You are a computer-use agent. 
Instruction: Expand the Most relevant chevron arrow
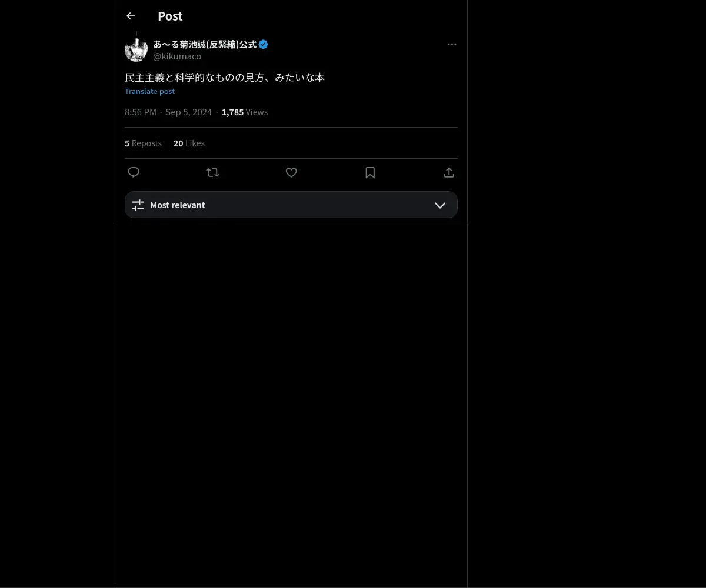point(440,205)
